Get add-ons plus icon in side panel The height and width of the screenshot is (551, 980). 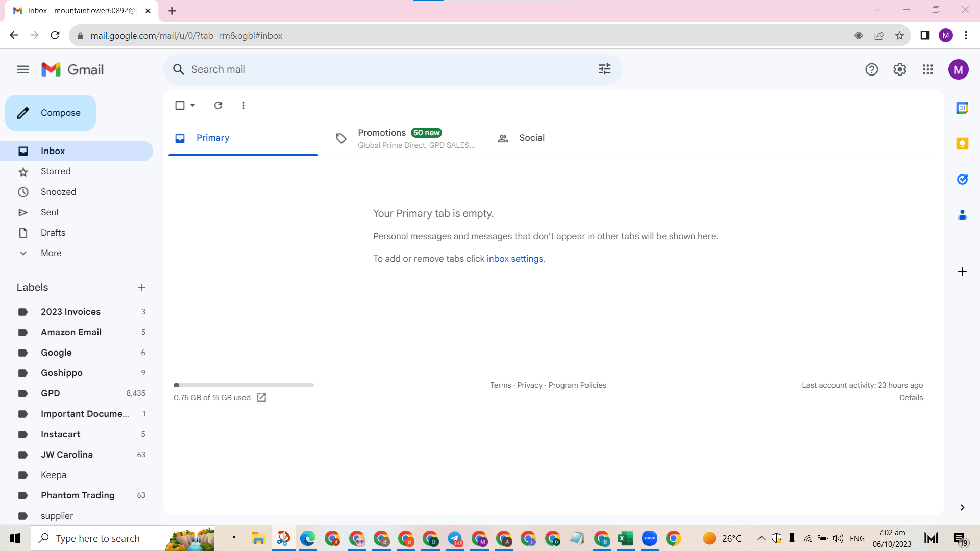tap(962, 272)
